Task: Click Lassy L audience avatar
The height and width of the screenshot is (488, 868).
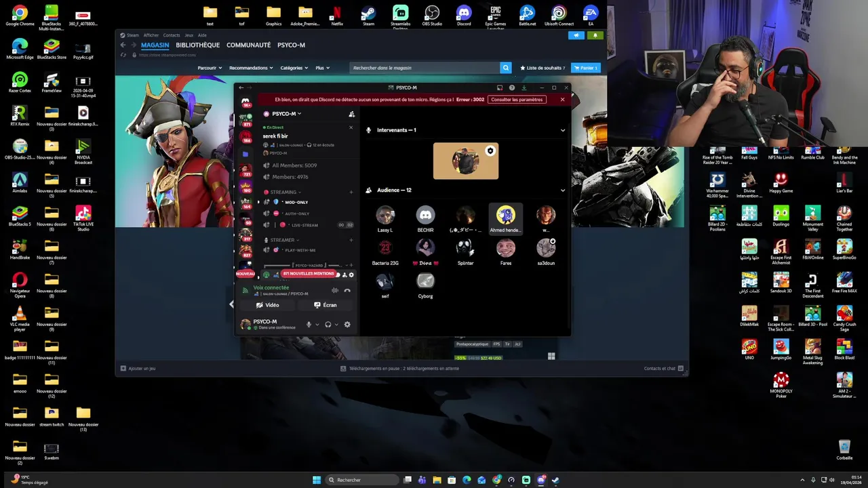Action: [385, 216]
